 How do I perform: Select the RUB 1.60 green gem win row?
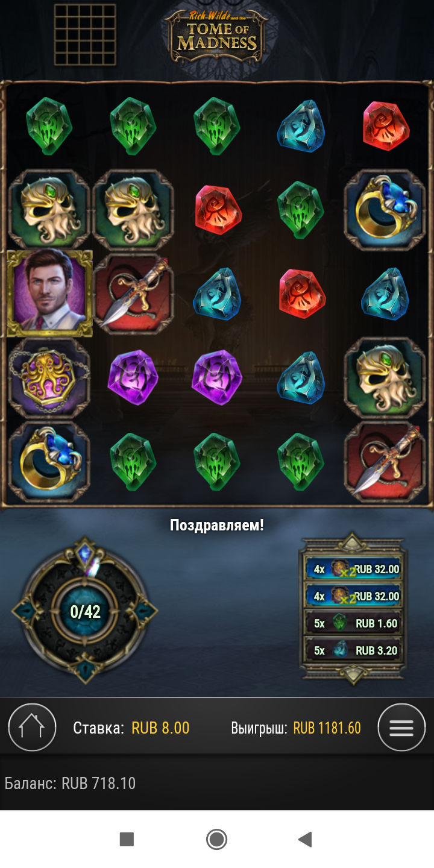(x=353, y=623)
